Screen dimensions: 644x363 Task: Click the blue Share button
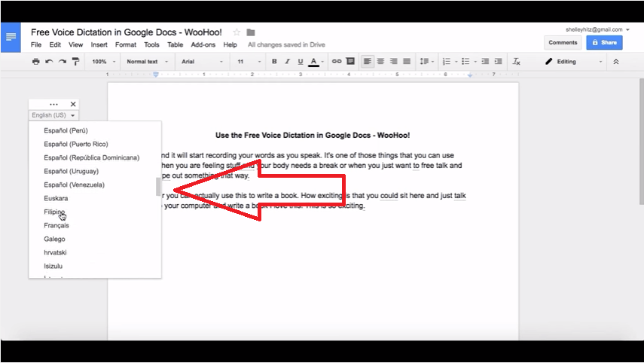pos(604,43)
